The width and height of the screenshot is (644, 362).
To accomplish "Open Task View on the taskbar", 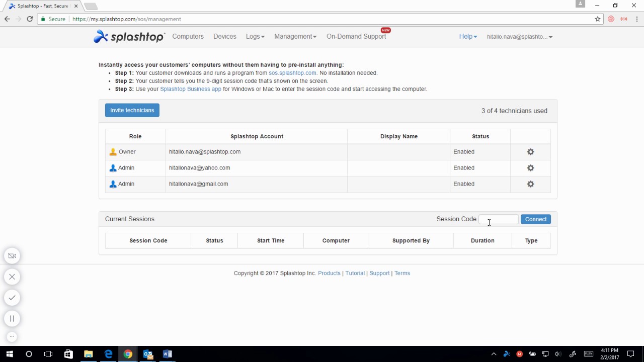I will (48, 354).
